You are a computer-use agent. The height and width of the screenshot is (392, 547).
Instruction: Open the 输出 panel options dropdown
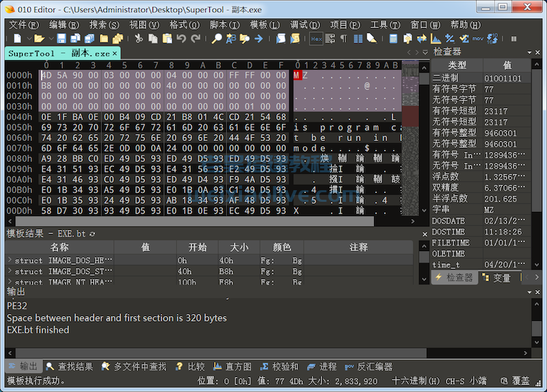point(529,292)
